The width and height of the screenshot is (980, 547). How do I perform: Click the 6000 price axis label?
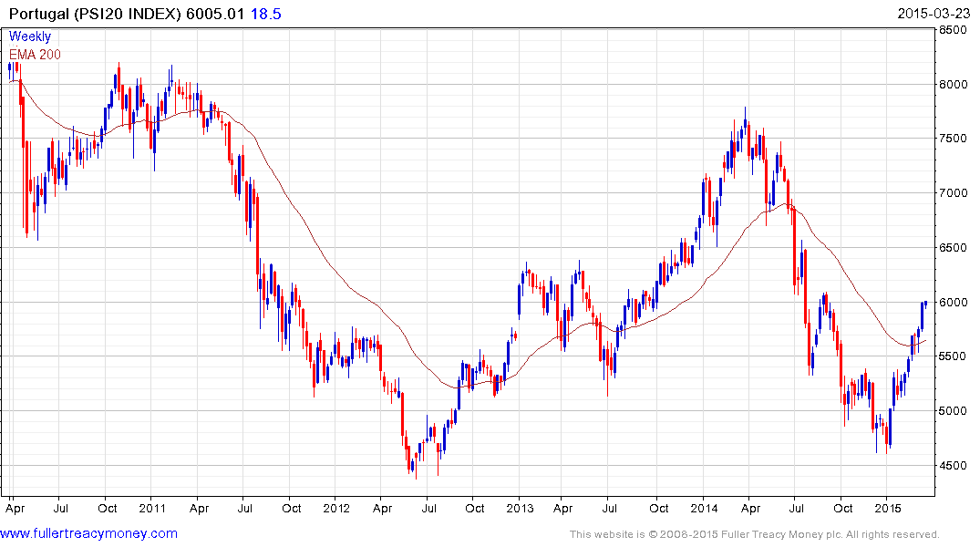[954, 302]
